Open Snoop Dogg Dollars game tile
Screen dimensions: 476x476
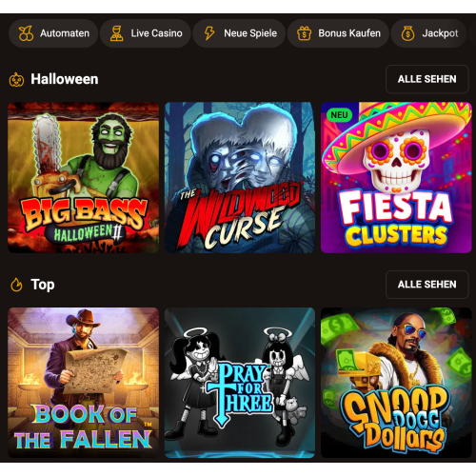coord(396,383)
